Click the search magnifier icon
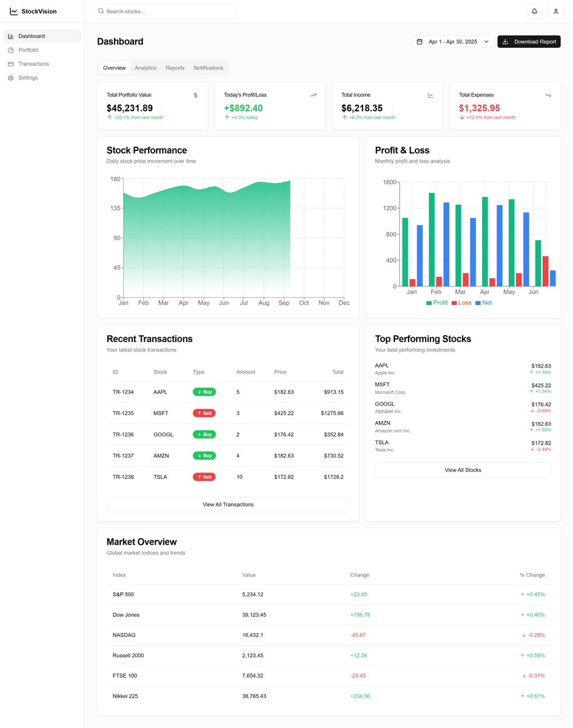The height and width of the screenshot is (728, 573). 101,11
